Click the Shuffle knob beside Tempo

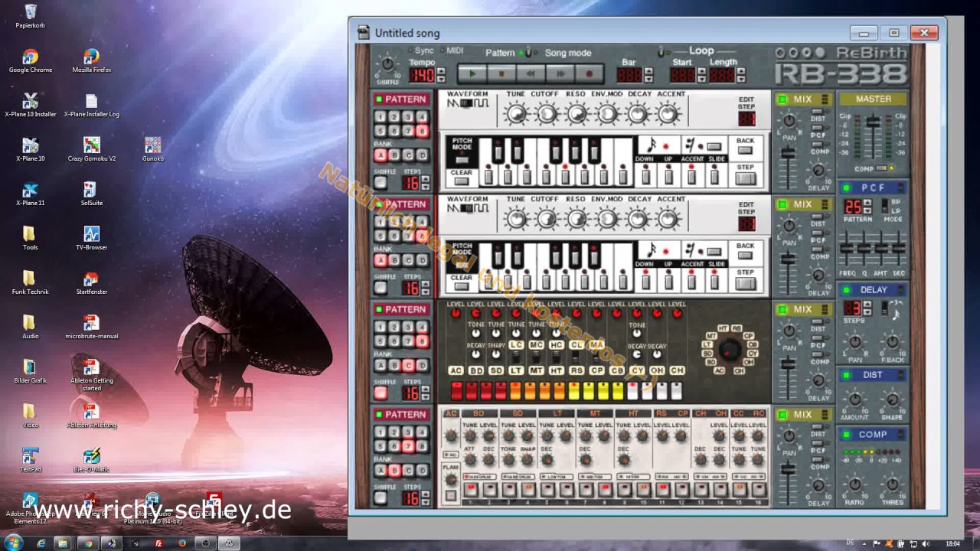coord(387,64)
